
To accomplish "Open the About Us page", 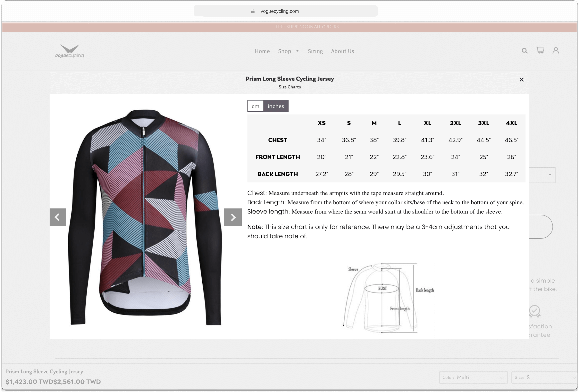I will click(342, 51).
